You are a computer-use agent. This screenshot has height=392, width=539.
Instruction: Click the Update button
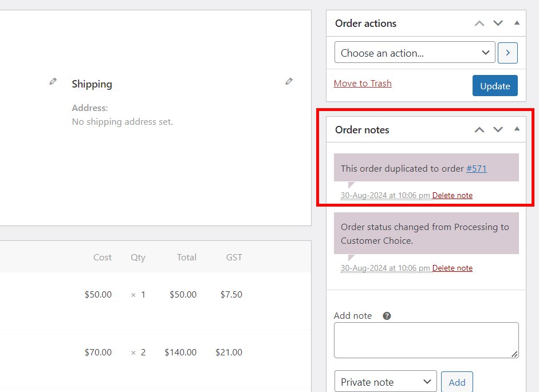495,85
